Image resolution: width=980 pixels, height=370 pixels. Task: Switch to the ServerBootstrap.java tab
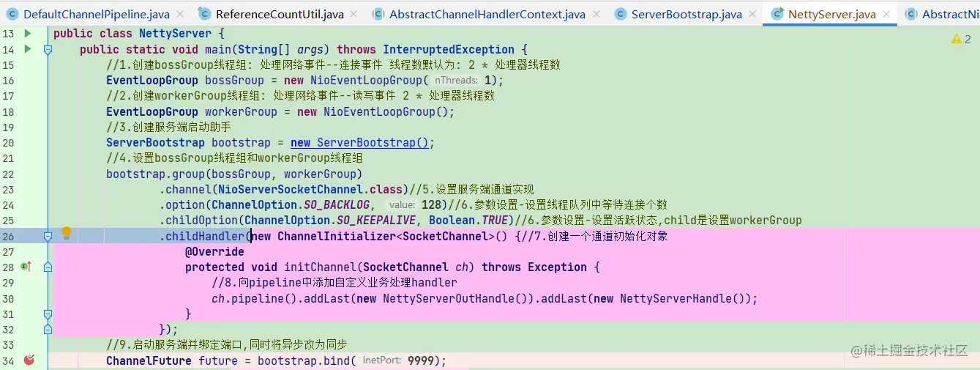tap(687, 14)
